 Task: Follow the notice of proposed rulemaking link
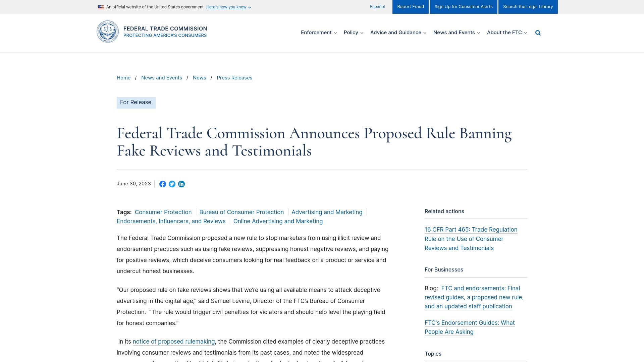point(174,342)
